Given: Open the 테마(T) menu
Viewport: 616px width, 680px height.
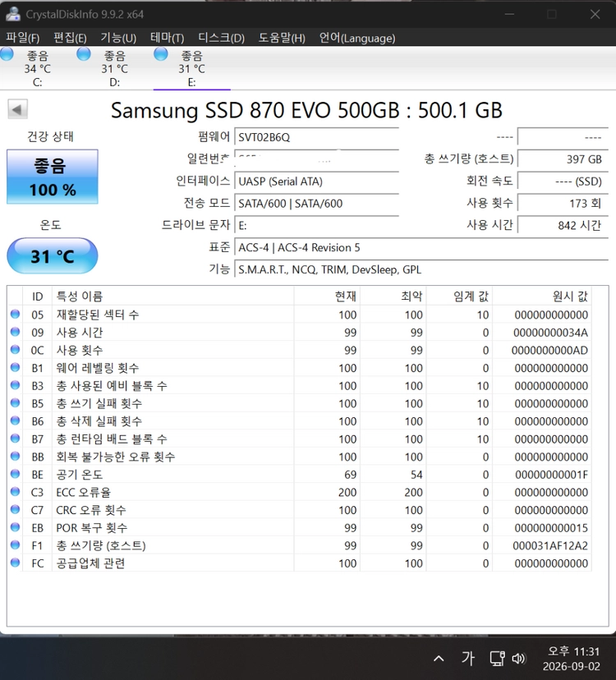Looking at the screenshot, I should 167,38.
